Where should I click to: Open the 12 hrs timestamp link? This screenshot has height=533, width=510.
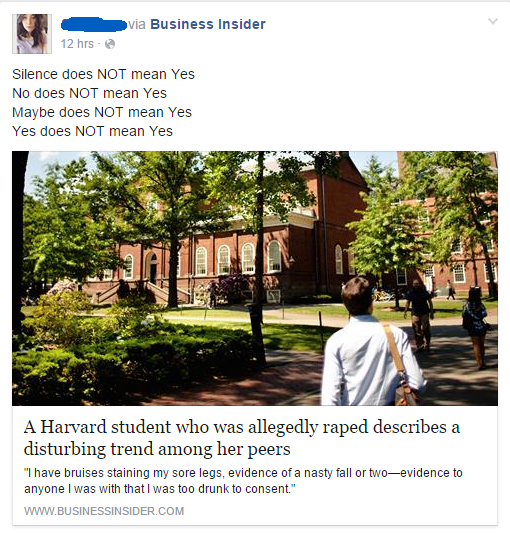77,44
